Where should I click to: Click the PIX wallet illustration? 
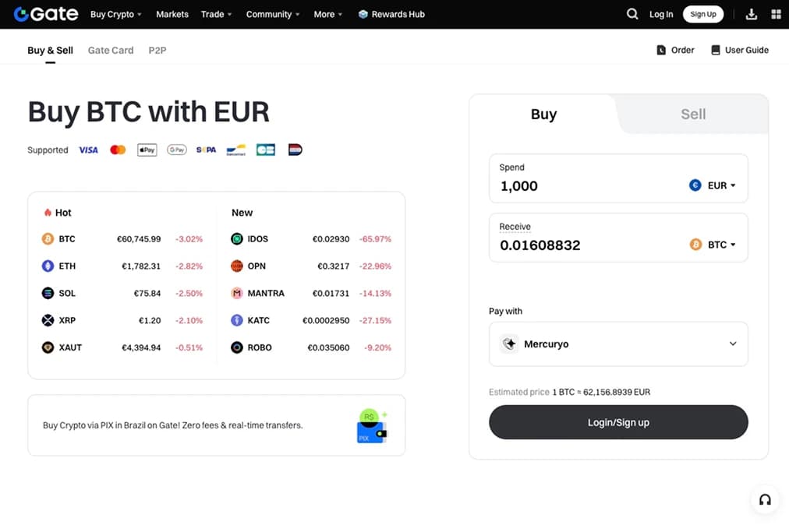pos(371,426)
